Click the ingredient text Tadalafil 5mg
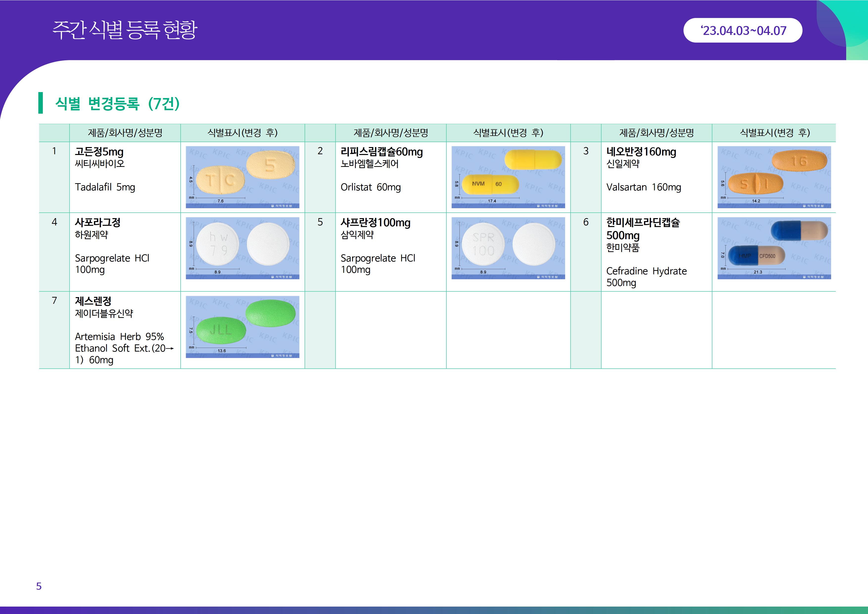868x614 pixels. coord(105,187)
